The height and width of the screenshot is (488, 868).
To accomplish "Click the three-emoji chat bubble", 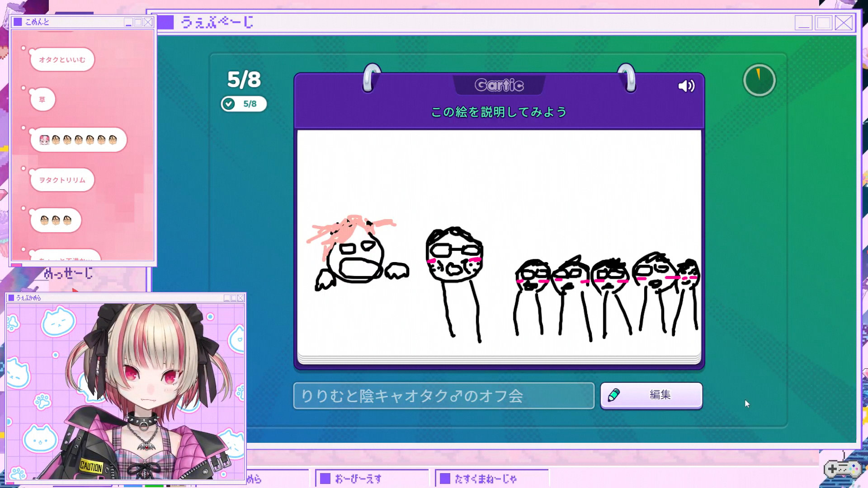I will (56, 220).
